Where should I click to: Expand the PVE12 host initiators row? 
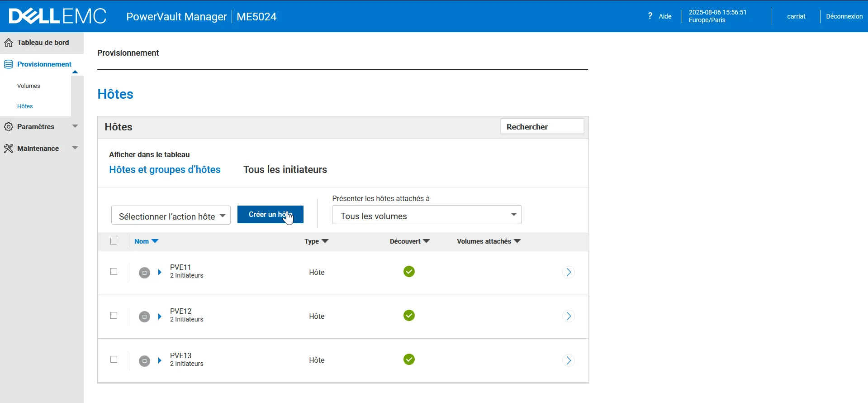(x=160, y=317)
